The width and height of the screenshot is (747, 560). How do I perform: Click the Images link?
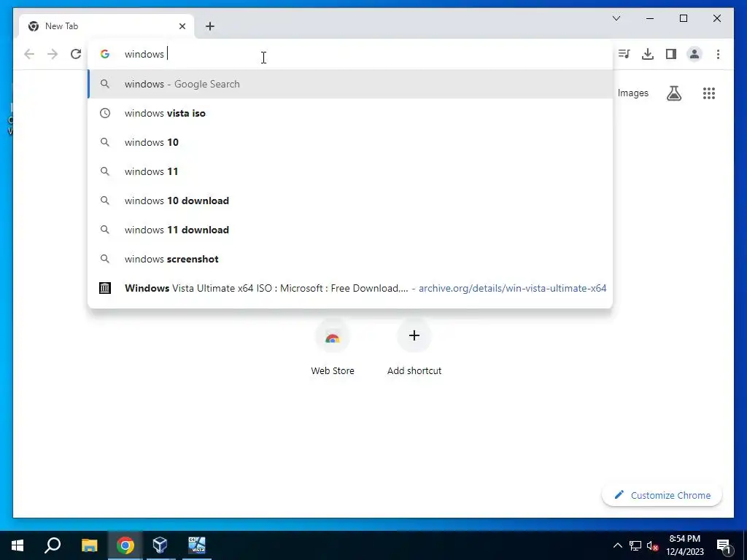point(632,93)
